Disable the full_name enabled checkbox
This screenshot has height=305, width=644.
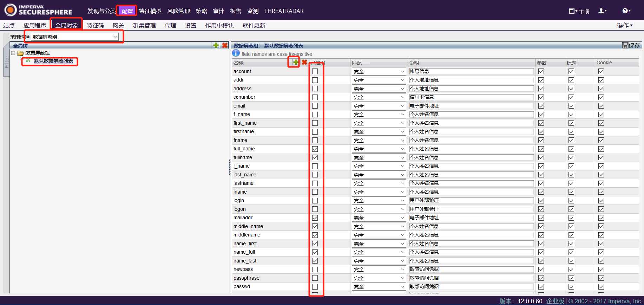tap(315, 149)
